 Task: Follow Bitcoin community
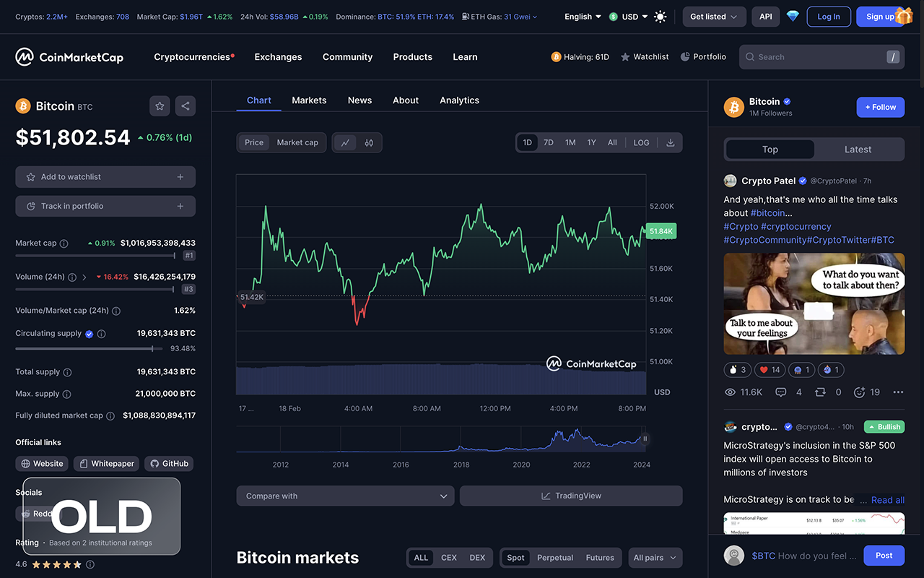point(881,107)
